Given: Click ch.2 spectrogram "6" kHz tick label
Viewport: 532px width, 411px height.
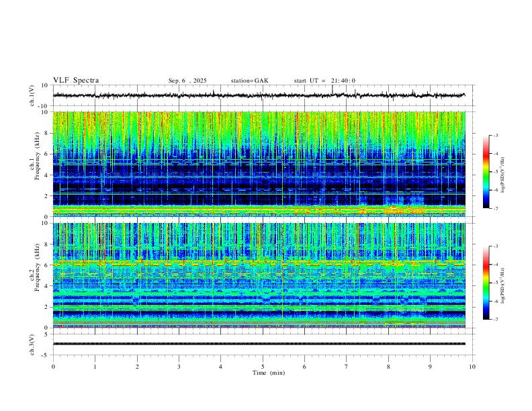Looking at the screenshot, I should [x=47, y=265].
